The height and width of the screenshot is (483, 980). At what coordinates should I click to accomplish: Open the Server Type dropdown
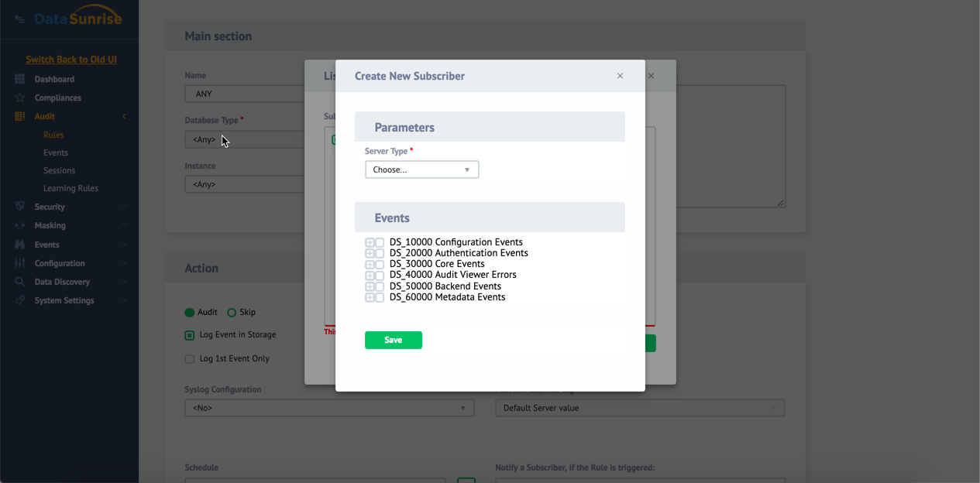421,170
